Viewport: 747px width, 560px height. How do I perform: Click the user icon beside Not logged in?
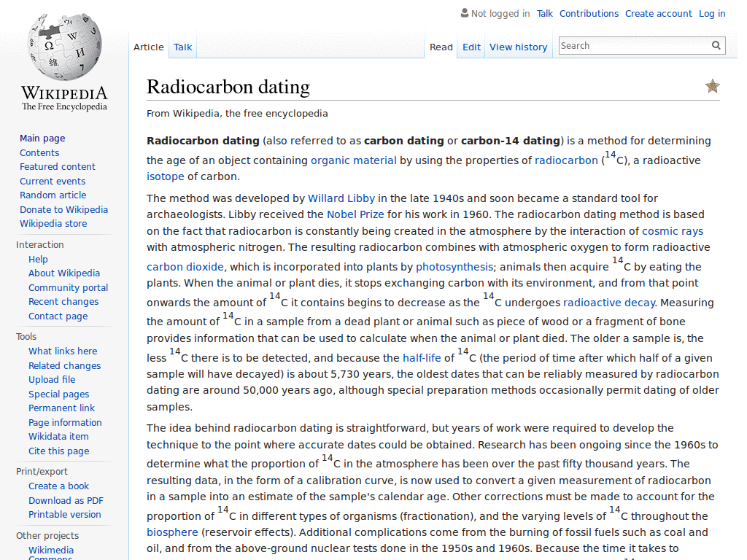465,13
